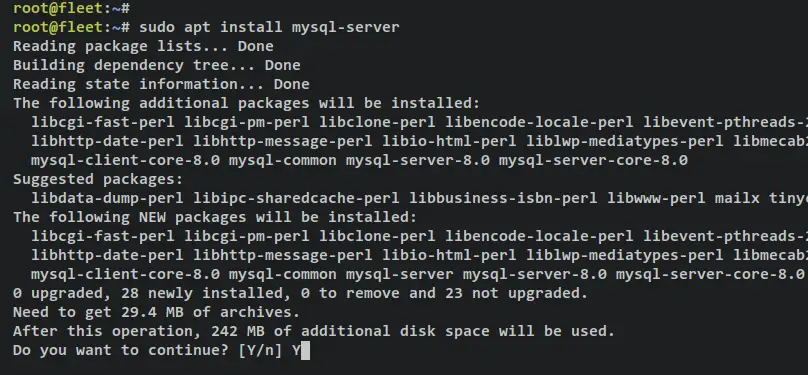808x375 pixels.
Task: Click the 'sudo apt install mysql-server' command text
Action: tap(269, 27)
